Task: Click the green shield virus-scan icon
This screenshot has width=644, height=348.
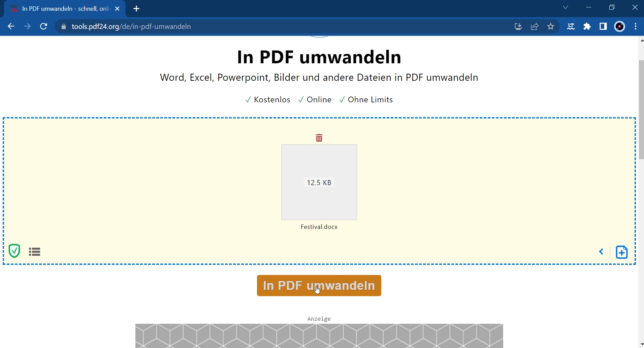Action: click(x=14, y=251)
